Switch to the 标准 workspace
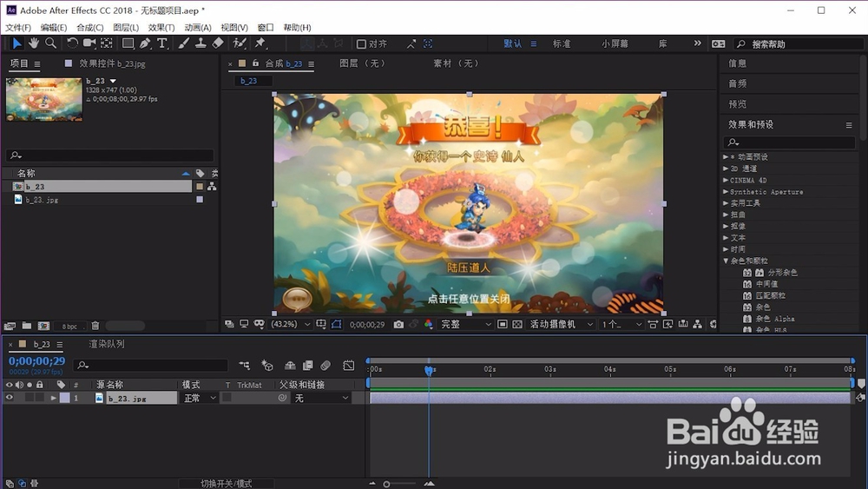Image resolution: width=868 pixels, height=489 pixels. click(562, 43)
